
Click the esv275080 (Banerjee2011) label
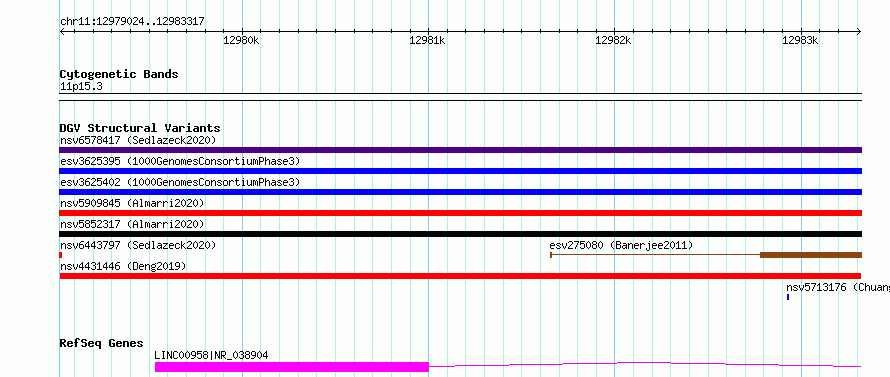click(x=622, y=245)
